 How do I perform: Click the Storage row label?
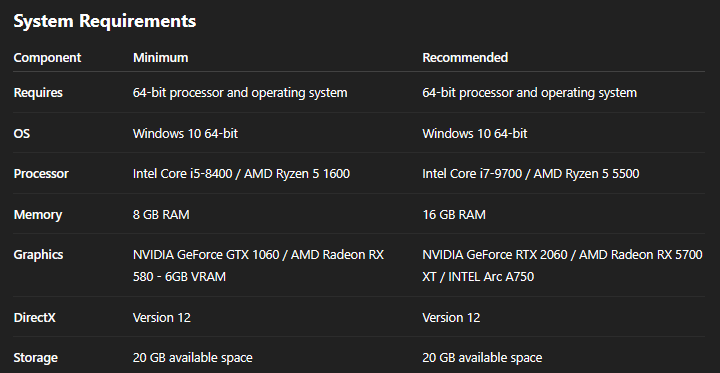click(x=35, y=358)
